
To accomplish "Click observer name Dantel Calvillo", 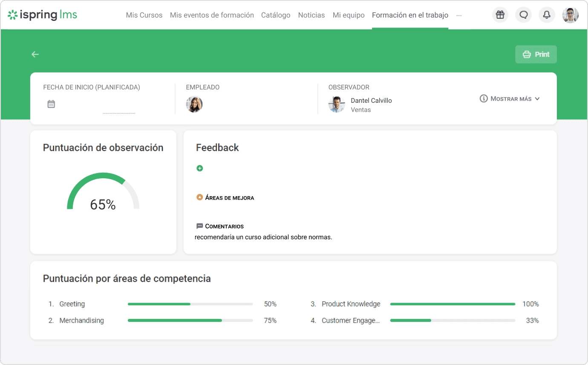I will click(x=371, y=100).
